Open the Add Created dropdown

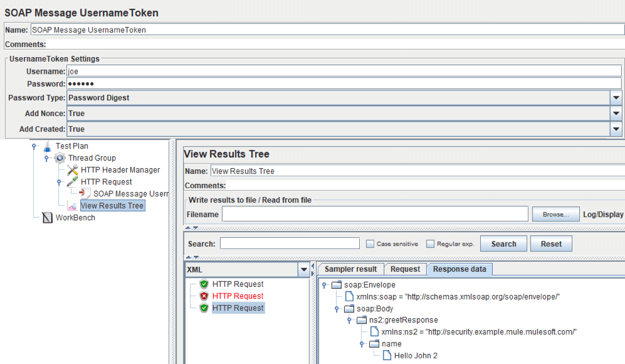[616, 129]
